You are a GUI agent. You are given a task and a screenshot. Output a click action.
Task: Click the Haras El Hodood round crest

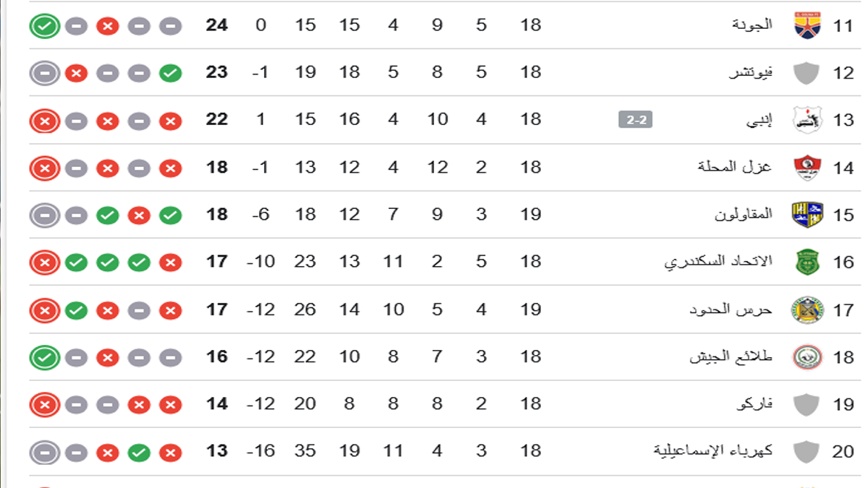(x=804, y=309)
